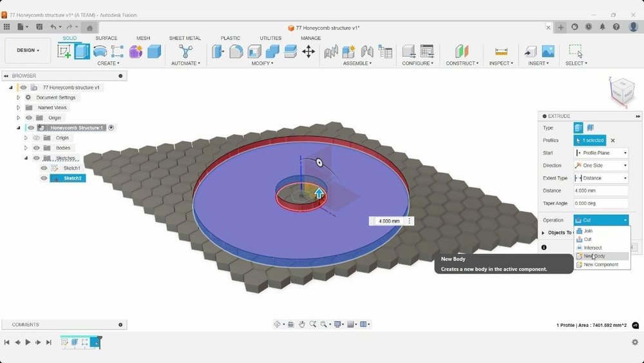Play the timeline
The width and height of the screenshot is (644, 363).
[x=28, y=342]
